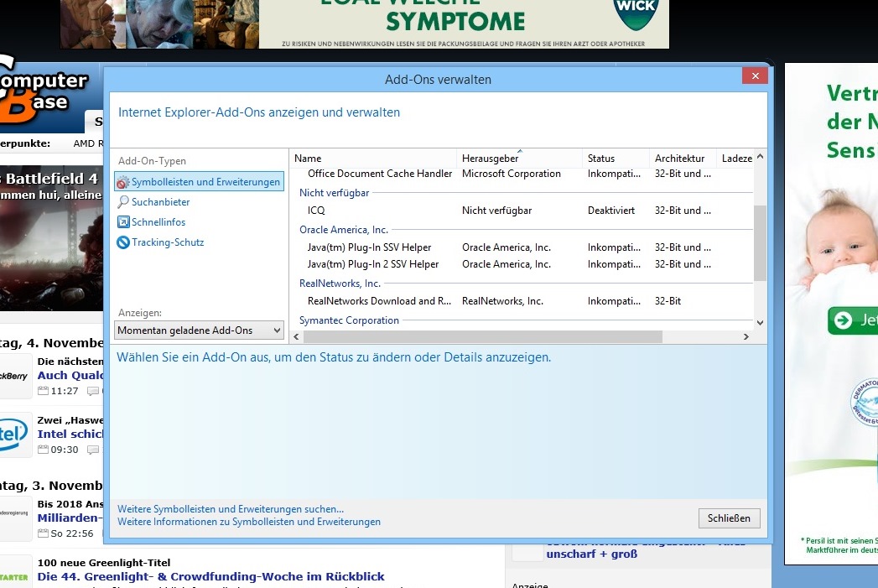Viewport: 878px width, 588px height.
Task: Collapse the Oracle America, Inc. group header
Action: (x=344, y=230)
